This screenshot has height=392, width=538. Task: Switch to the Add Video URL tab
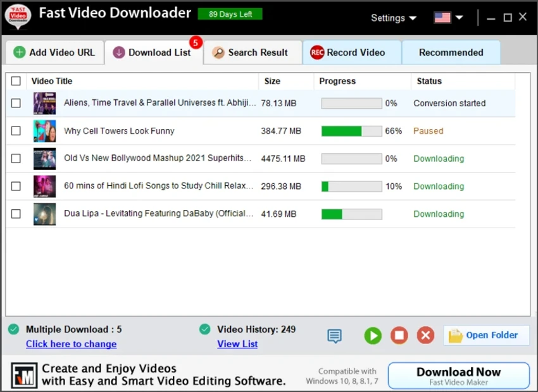coord(55,52)
